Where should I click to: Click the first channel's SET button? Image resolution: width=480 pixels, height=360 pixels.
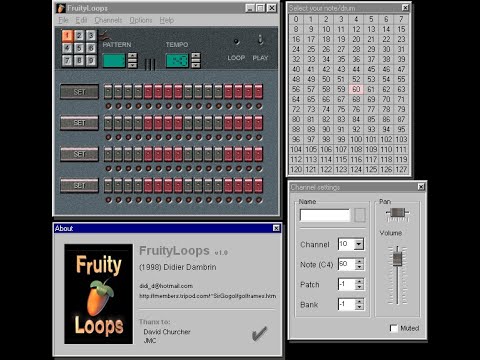point(79,92)
